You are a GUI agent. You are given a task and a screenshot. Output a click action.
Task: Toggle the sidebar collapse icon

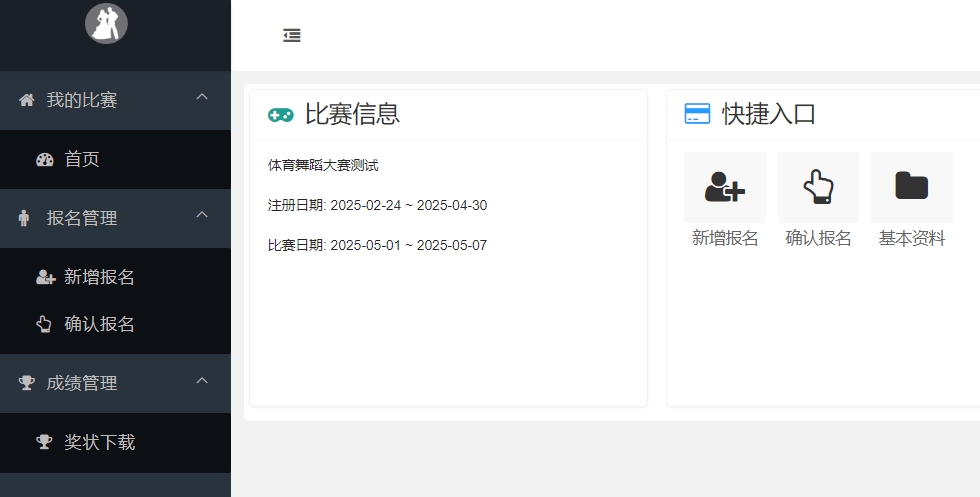[x=292, y=36]
